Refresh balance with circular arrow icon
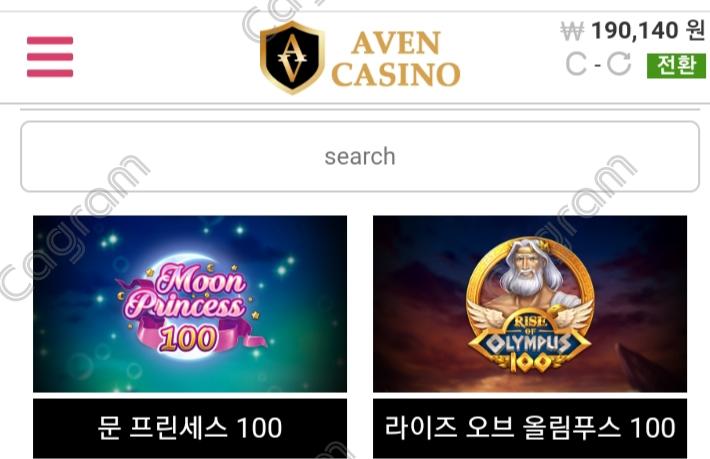Screen dimensions: 710x459 (x=619, y=64)
